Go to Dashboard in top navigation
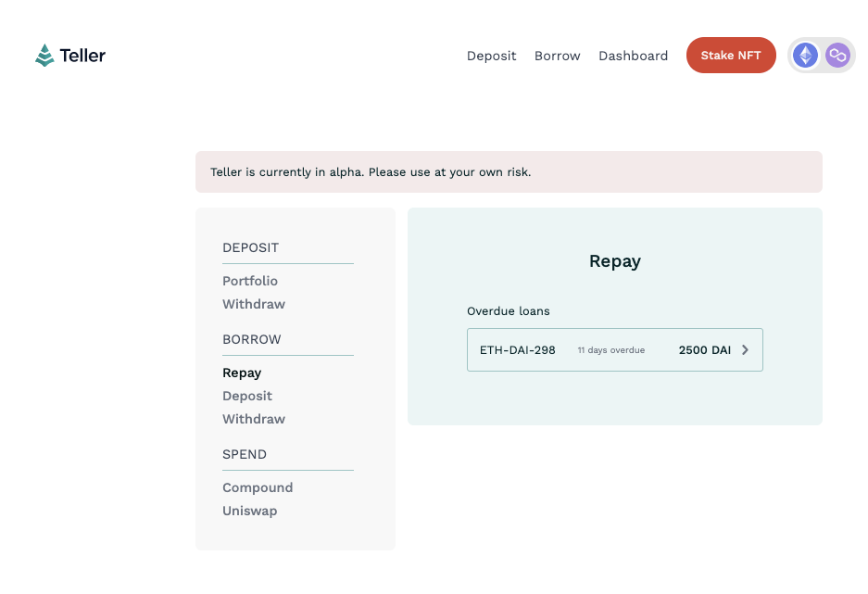868x594 pixels. click(633, 56)
